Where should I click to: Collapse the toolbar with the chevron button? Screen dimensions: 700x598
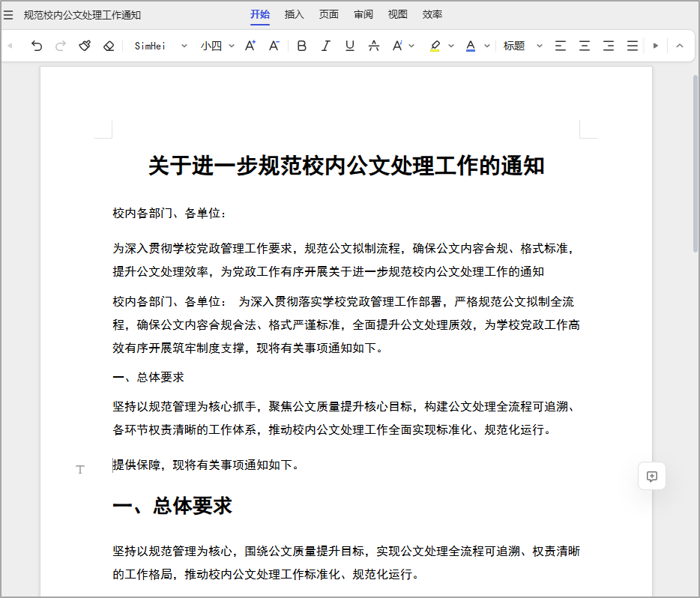click(x=679, y=46)
